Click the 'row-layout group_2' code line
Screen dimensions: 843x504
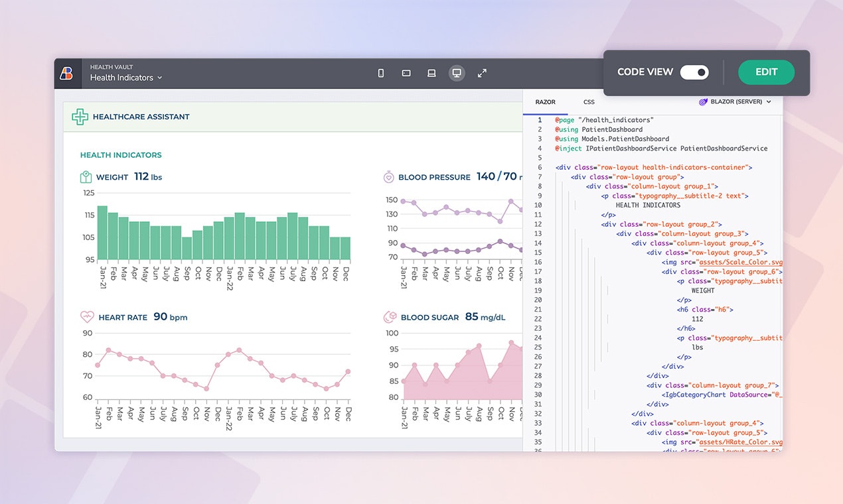[662, 225]
